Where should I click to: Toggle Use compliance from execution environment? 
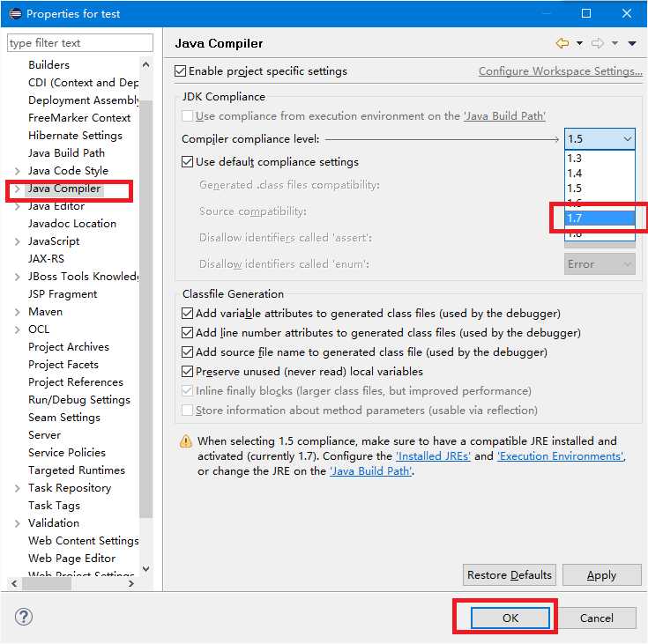point(187,115)
